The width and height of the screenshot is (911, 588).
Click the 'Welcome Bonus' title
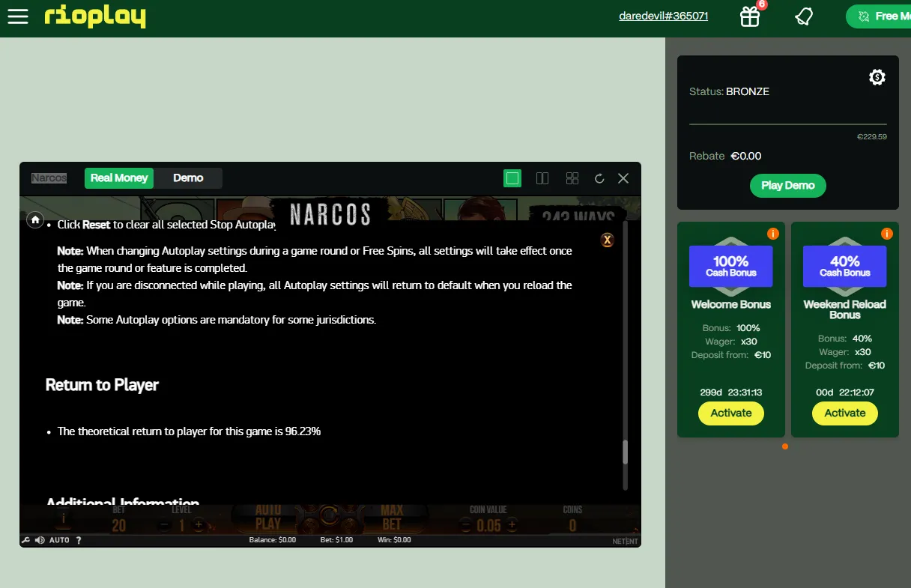coord(731,304)
